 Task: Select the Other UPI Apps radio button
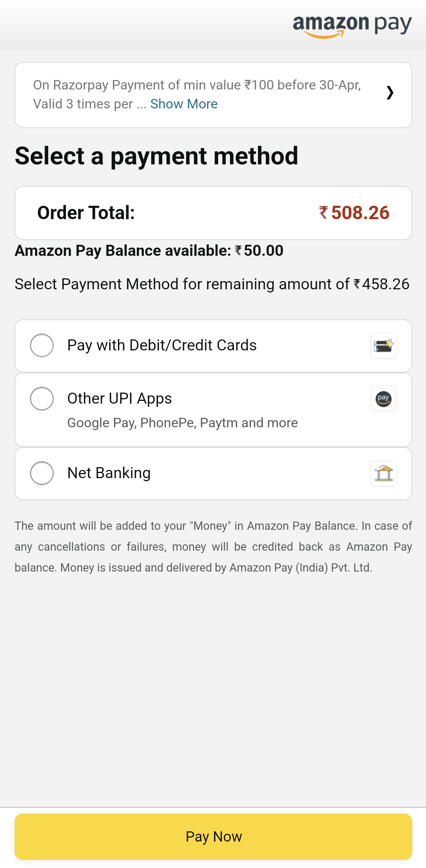pos(42,399)
